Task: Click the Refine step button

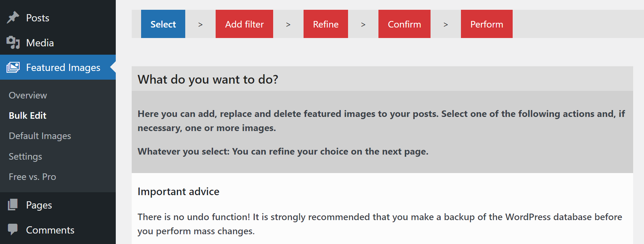Action: click(x=325, y=24)
